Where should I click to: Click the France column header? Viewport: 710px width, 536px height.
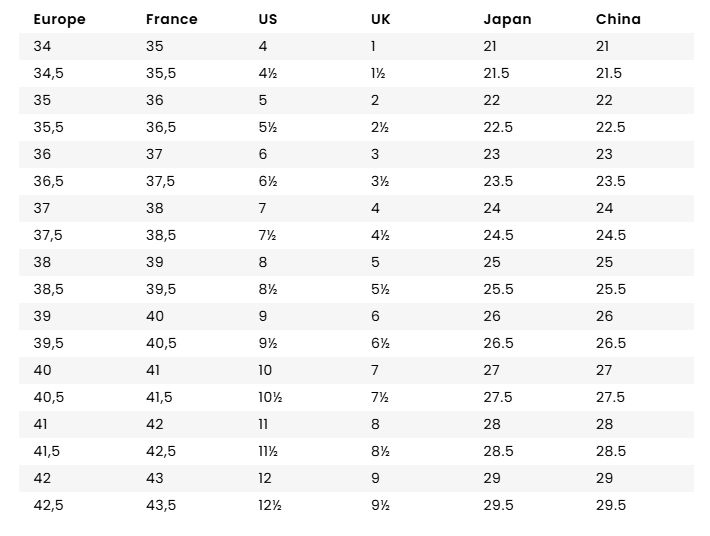click(171, 19)
